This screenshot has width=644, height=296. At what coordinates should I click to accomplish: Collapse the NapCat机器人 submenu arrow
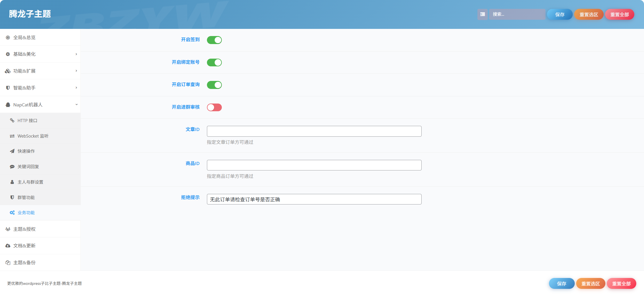point(76,104)
